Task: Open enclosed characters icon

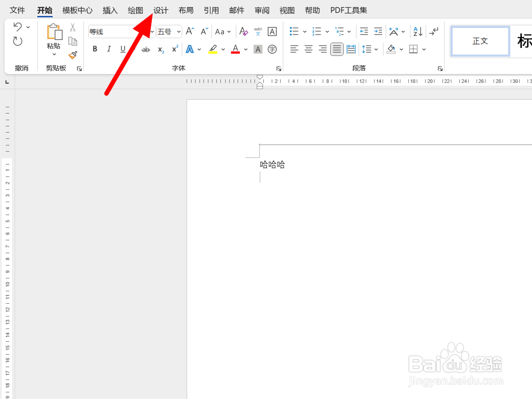Action: pos(272,49)
